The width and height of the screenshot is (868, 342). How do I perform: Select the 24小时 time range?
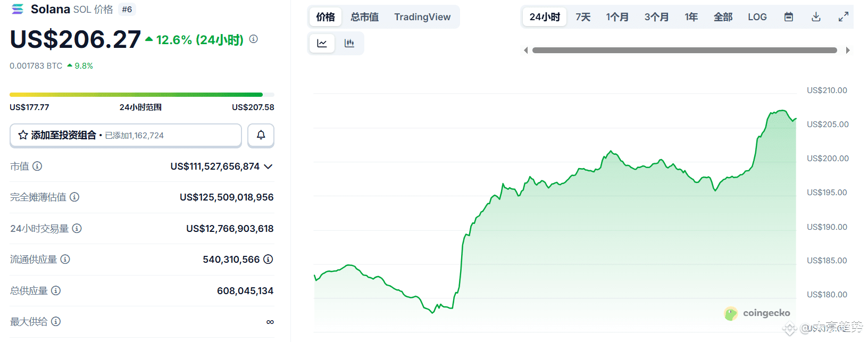tap(545, 17)
